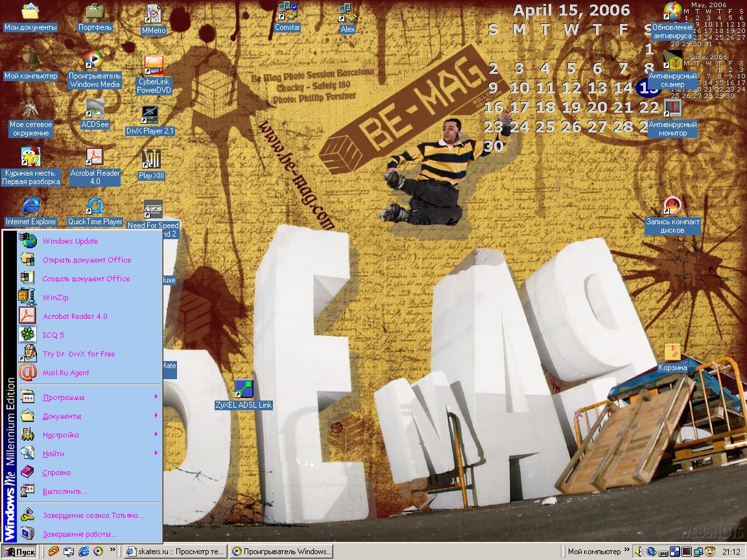Open the CyberLink PowerDVD desktop icon
Screen dimensions: 747x560
(154, 66)
